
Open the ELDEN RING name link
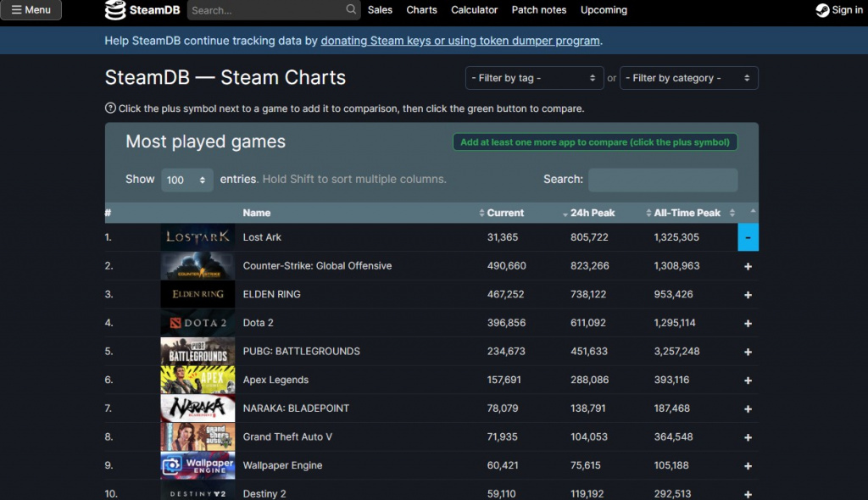pos(271,294)
